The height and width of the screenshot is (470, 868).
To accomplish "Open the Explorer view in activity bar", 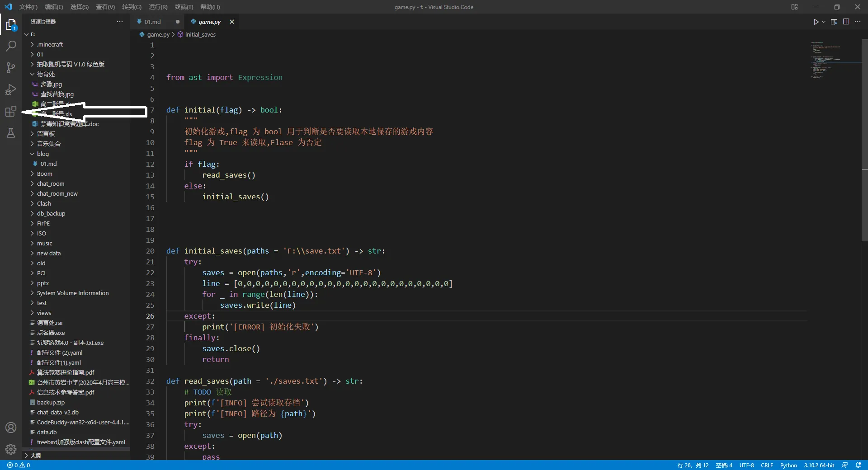I will 11,24.
